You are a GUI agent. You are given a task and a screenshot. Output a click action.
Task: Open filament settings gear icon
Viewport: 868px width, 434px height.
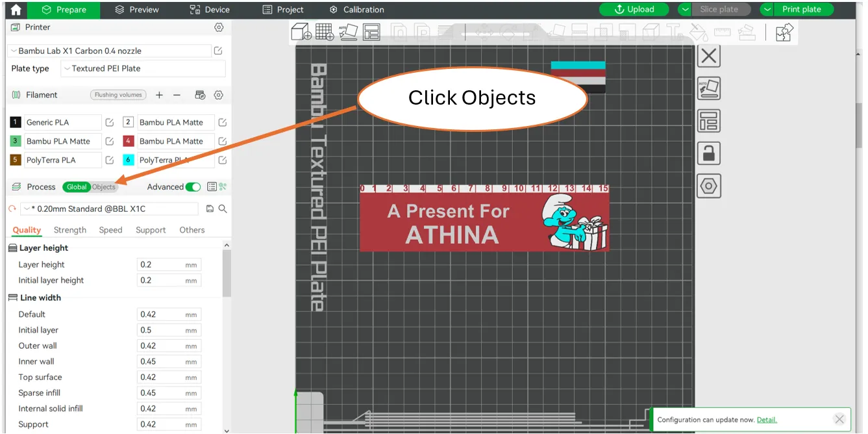coord(219,95)
